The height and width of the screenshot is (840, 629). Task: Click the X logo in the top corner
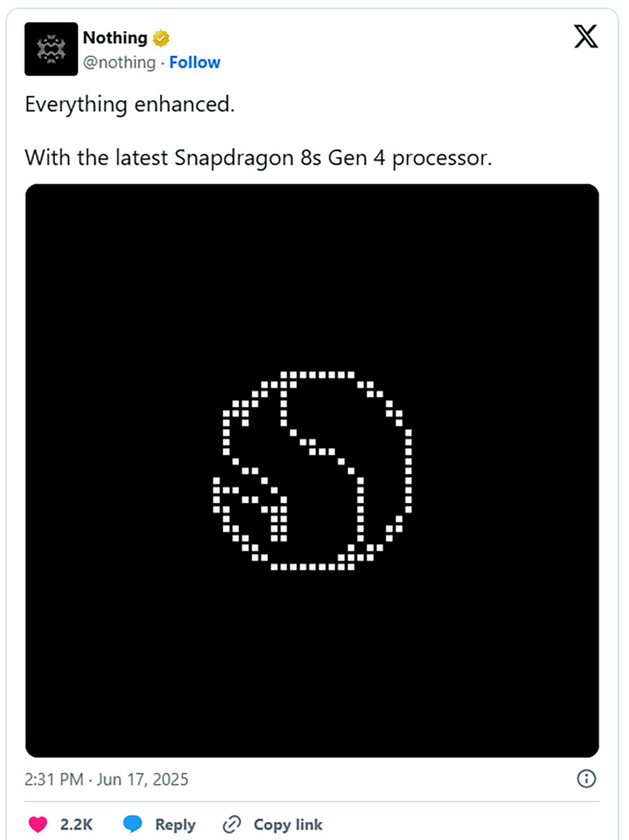(586, 38)
